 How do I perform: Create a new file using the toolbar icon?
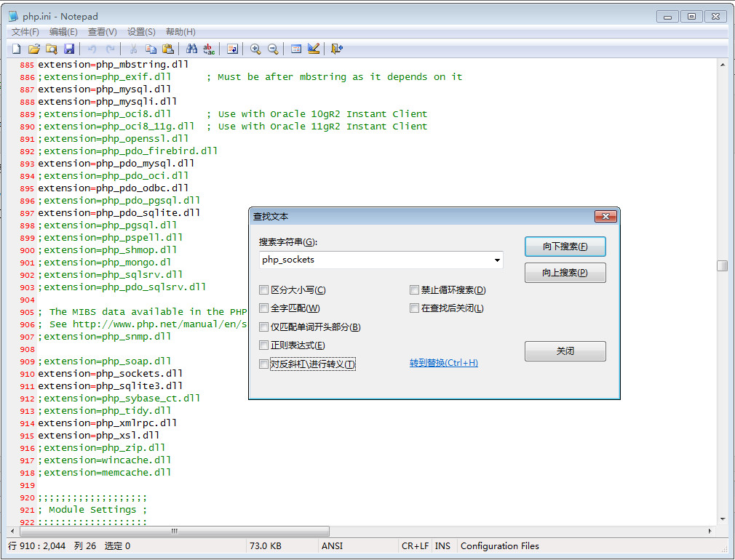(x=15, y=49)
